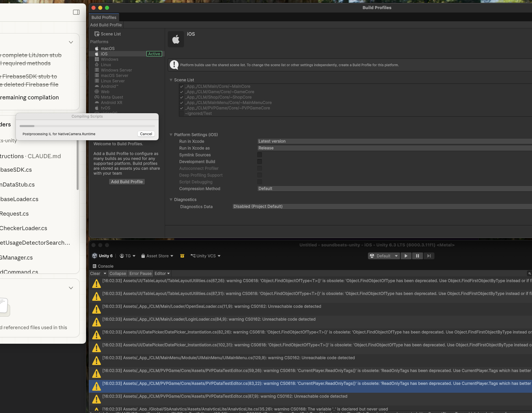Enable Development Build checkbox
The height and width of the screenshot is (413, 532).
pyautogui.click(x=260, y=162)
